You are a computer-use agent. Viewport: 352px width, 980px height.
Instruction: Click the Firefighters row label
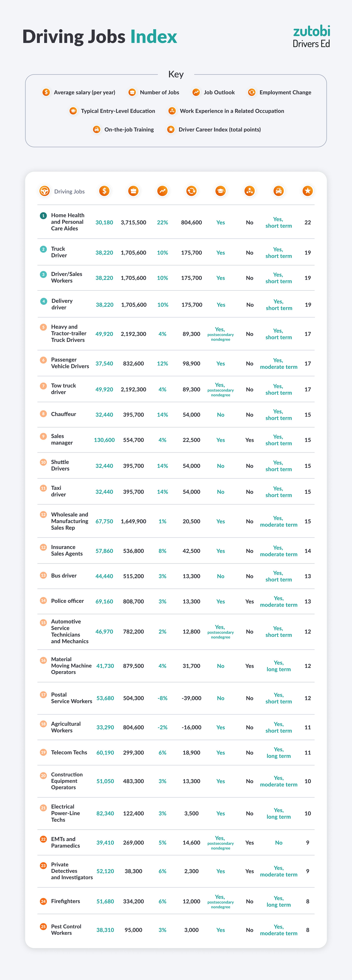pos(66,901)
